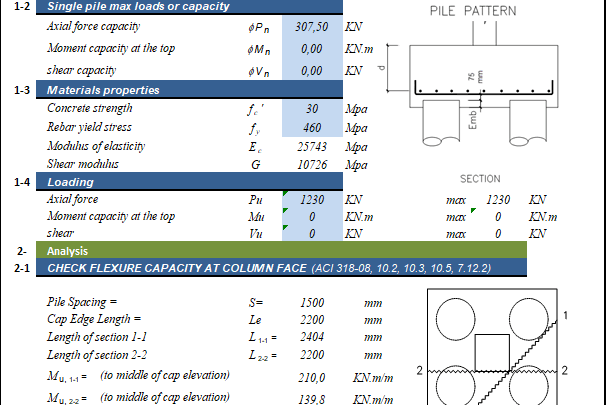The height and width of the screenshot is (405, 606).
Task: Click the left pile in the section drawing
Action: (x=441, y=123)
